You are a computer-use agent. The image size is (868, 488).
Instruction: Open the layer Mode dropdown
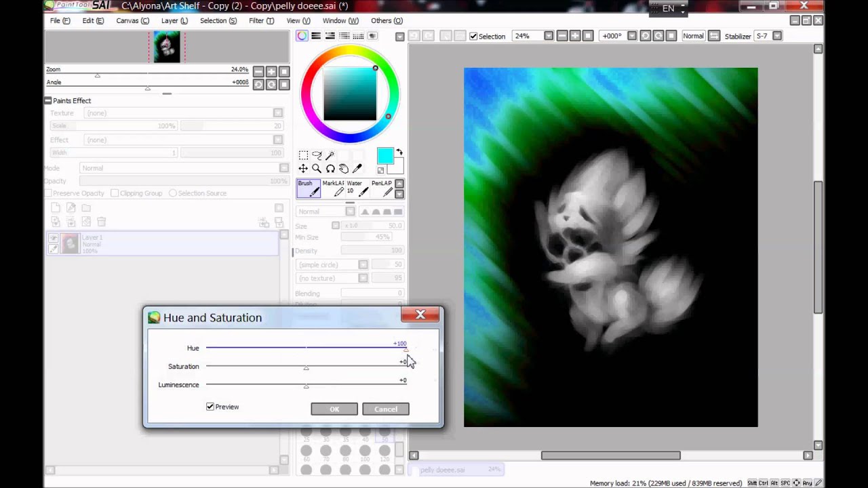click(x=283, y=168)
